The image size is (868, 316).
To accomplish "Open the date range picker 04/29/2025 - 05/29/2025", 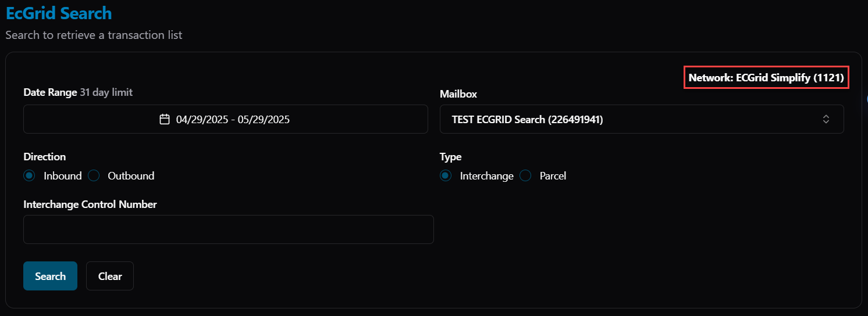I will point(226,119).
